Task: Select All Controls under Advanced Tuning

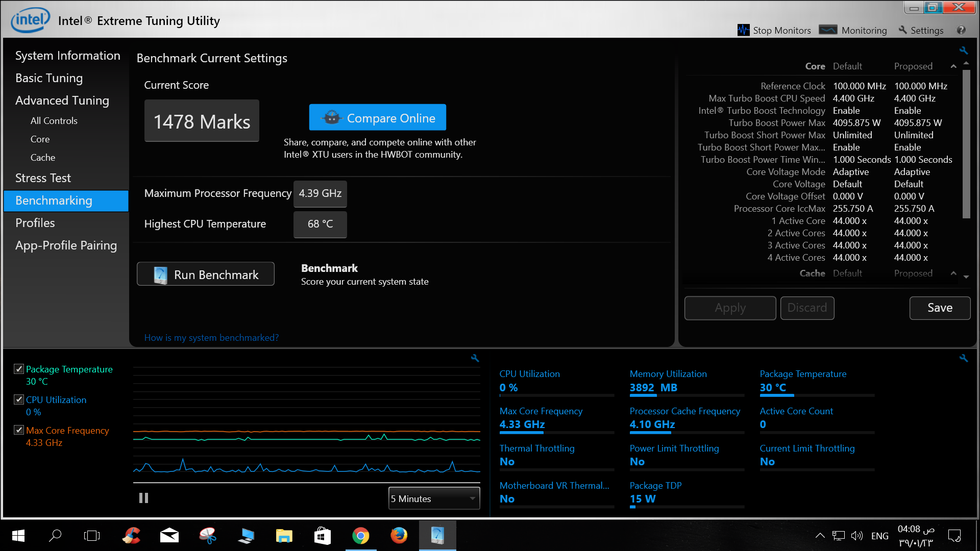Action: tap(54, 121)
